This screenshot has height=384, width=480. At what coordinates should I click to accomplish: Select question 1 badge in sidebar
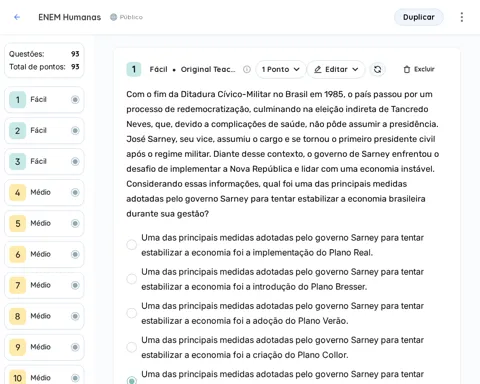pyautogui.click(x=17, y=100)
